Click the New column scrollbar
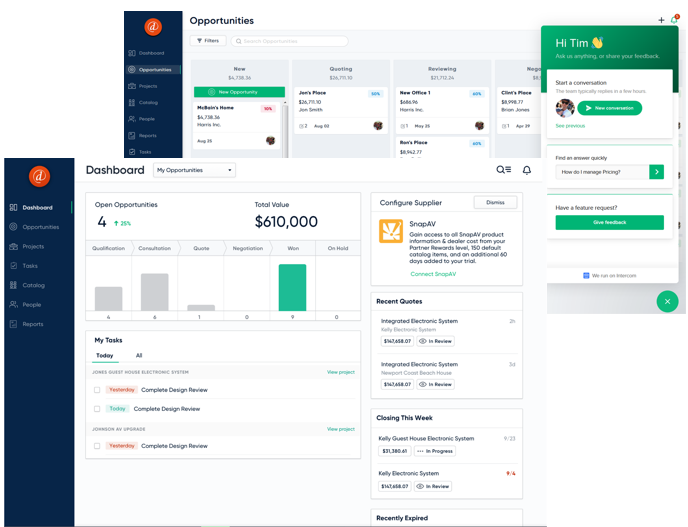This screenshot has width=688, height=527. [285, 129]
